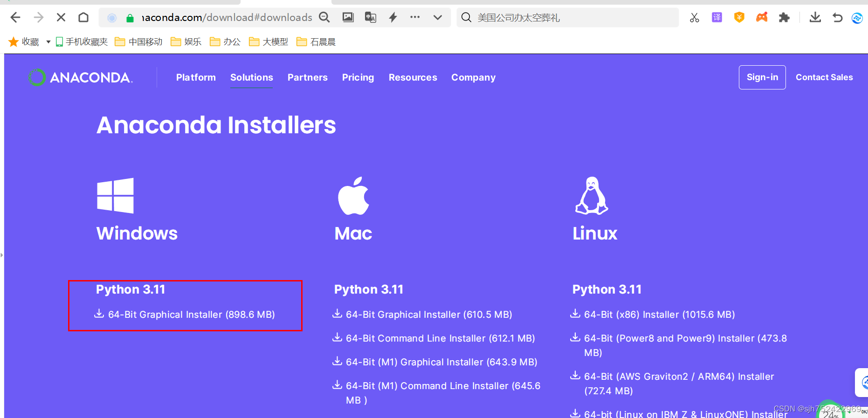Open the Resources menu
The image size is (868, 418).
point(413,77)
